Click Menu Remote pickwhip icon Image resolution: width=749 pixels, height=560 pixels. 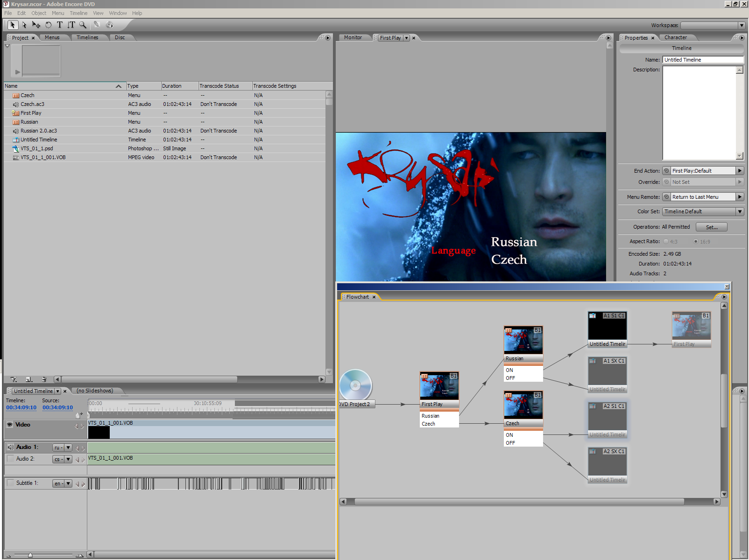[667, 197]
